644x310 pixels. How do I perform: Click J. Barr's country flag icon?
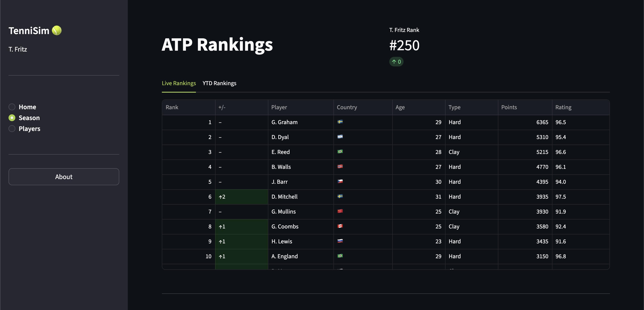pyautogui.click(x=340, y=181)
